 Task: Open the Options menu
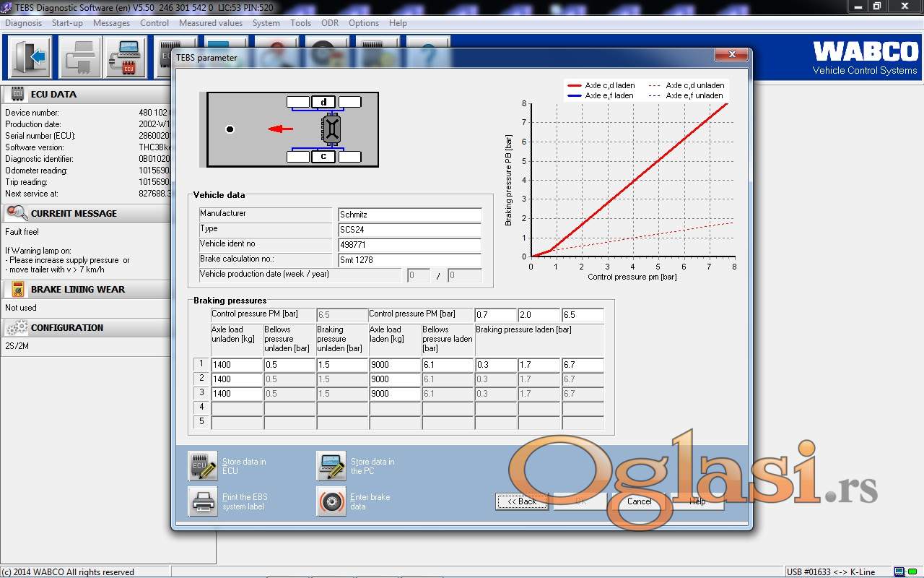coord(364,23)
